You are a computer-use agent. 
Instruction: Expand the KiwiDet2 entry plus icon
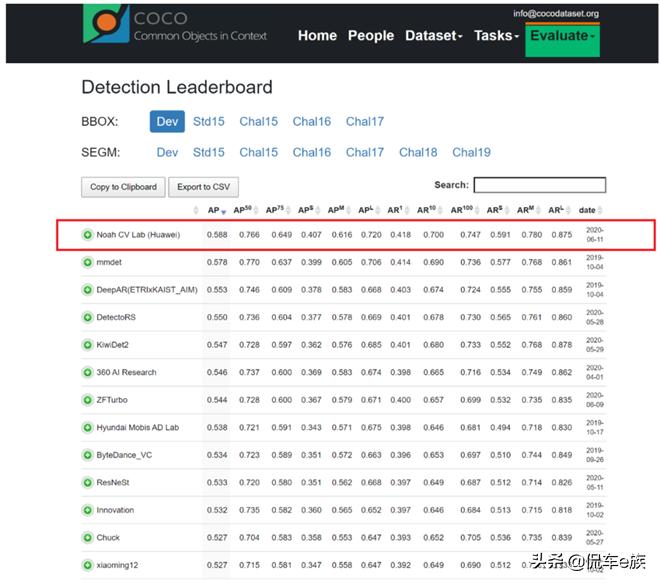(x=88, y=345)
